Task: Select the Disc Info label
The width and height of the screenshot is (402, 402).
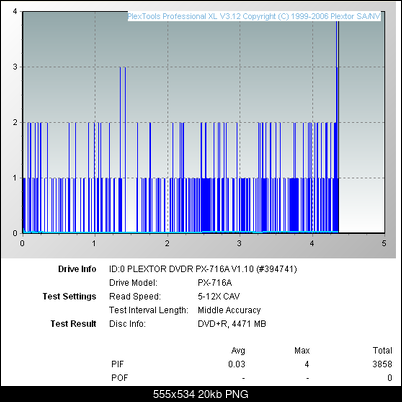Action: [127, 324]
